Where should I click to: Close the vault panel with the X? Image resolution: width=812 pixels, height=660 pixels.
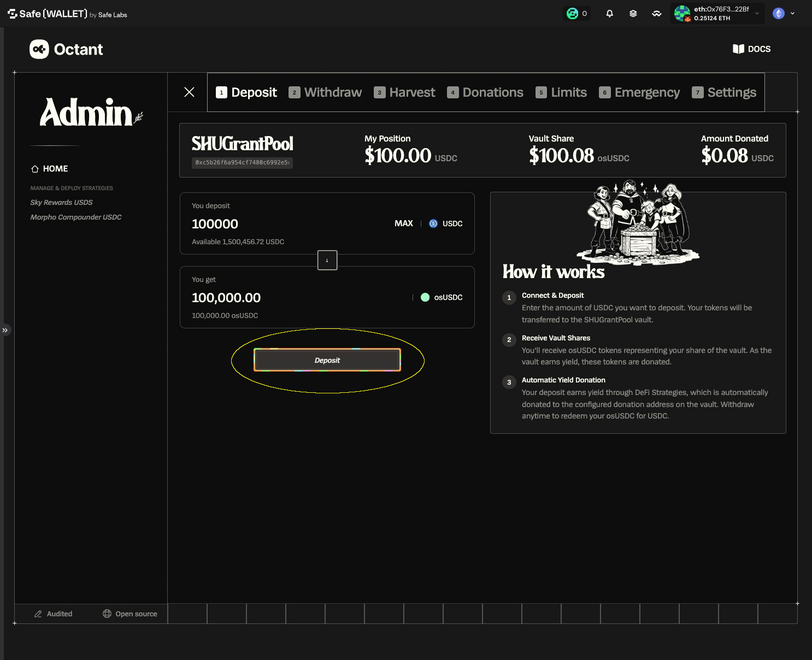click(x=189, y=92)
